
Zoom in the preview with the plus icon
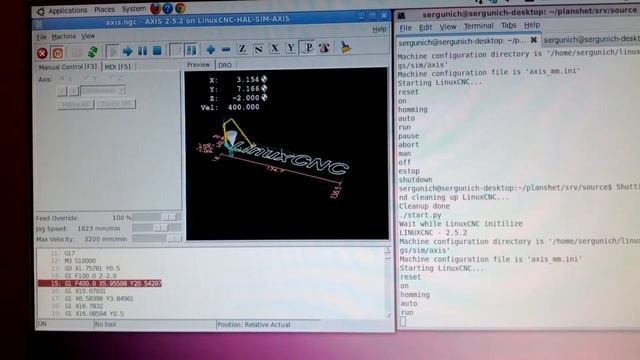[211, 50]
